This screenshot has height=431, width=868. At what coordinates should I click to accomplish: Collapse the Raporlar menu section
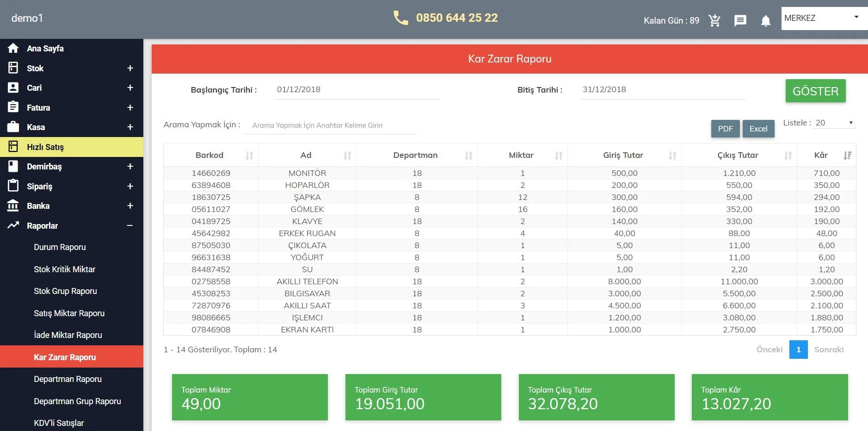click(130, 225)
